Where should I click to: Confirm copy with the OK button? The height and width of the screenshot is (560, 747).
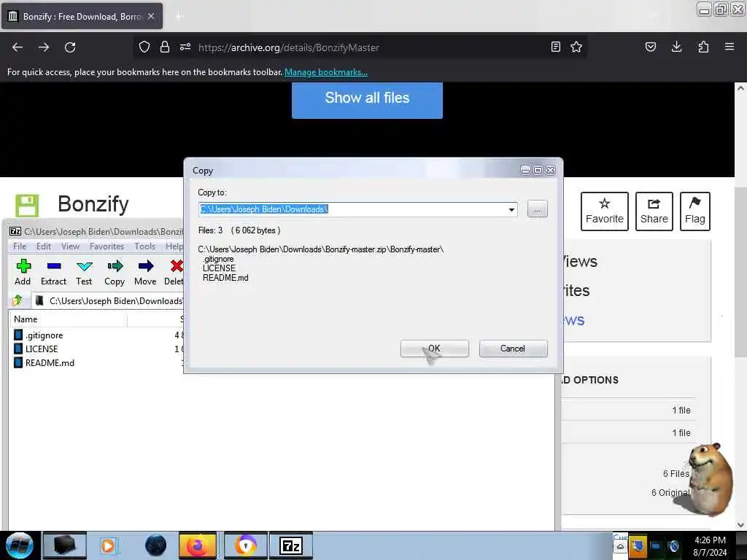[x=435, y=348]
